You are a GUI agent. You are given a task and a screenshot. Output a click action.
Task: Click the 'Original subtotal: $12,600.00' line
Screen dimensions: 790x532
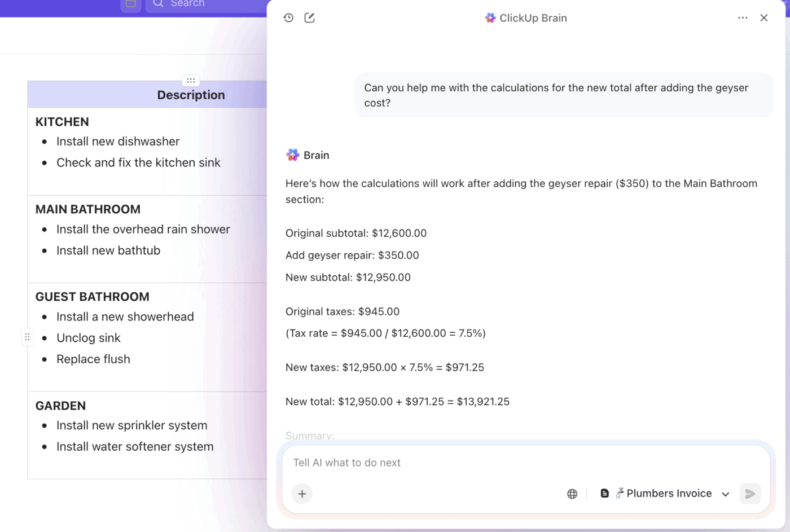356,234
